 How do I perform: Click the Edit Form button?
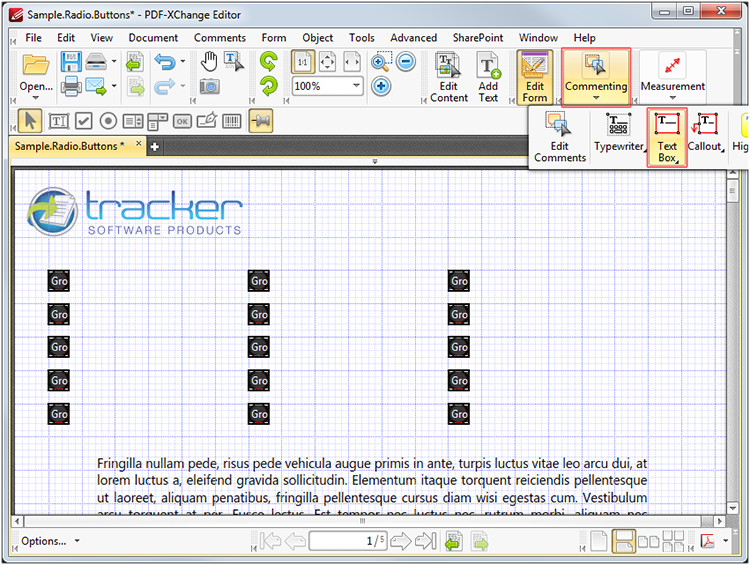pyautogui.click(x=535, y=78)
